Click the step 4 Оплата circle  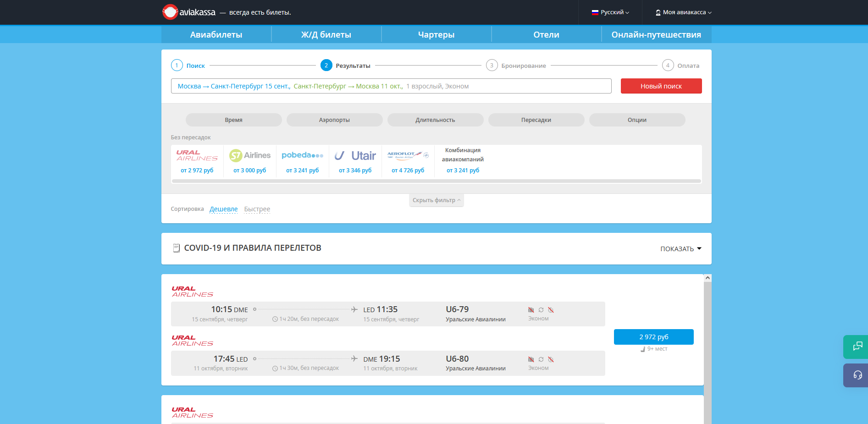[x=668, y=65]
